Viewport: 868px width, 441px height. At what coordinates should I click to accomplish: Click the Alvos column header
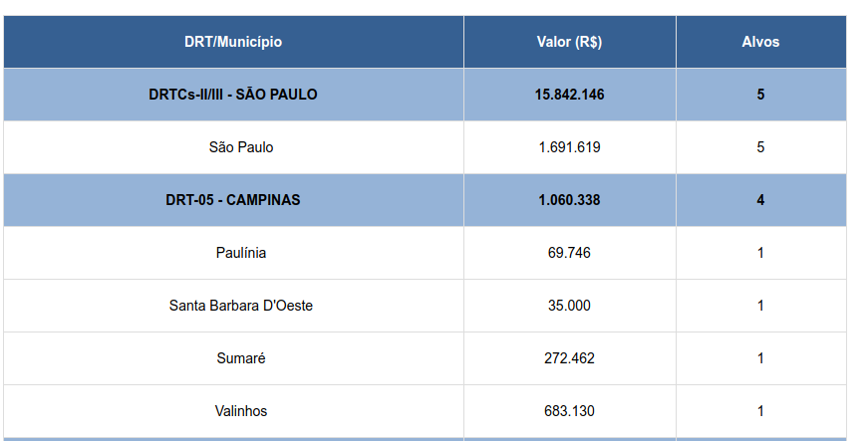pyautogui.click(x=760, y=42)
